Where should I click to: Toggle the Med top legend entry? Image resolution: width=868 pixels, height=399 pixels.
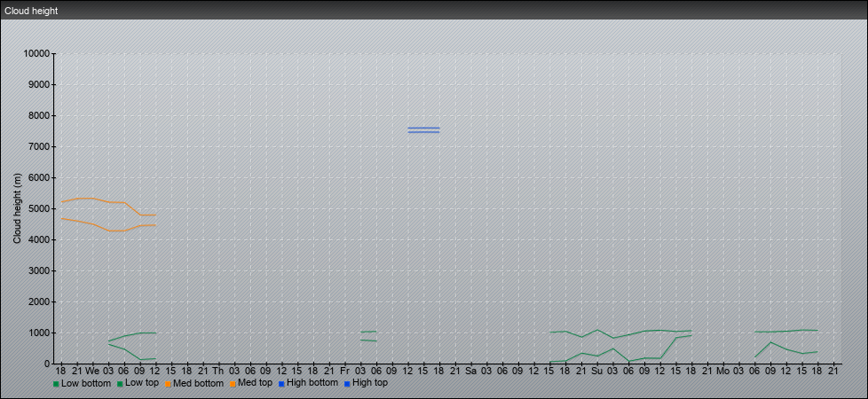coord(251,383)
